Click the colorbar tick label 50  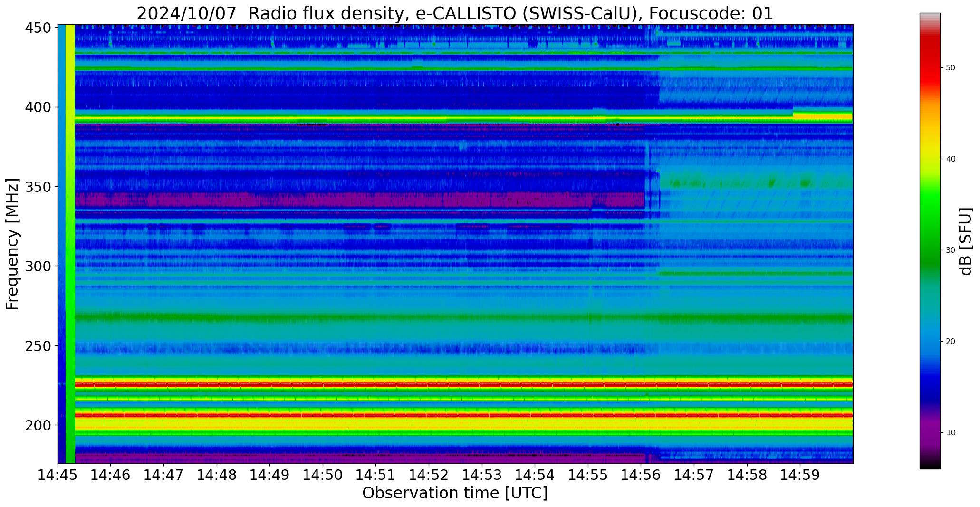[951, 68]
